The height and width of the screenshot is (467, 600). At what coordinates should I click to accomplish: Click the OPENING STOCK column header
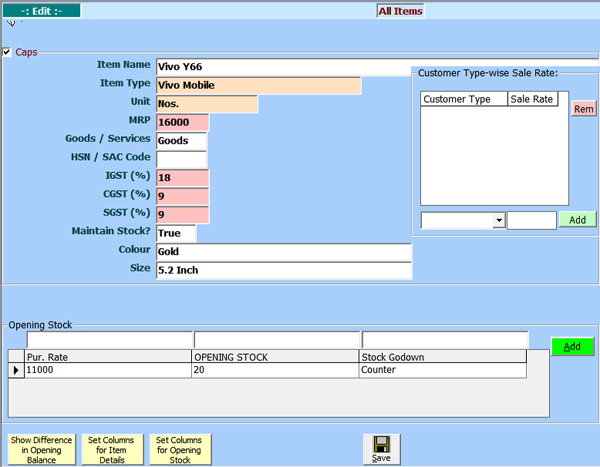275,357
